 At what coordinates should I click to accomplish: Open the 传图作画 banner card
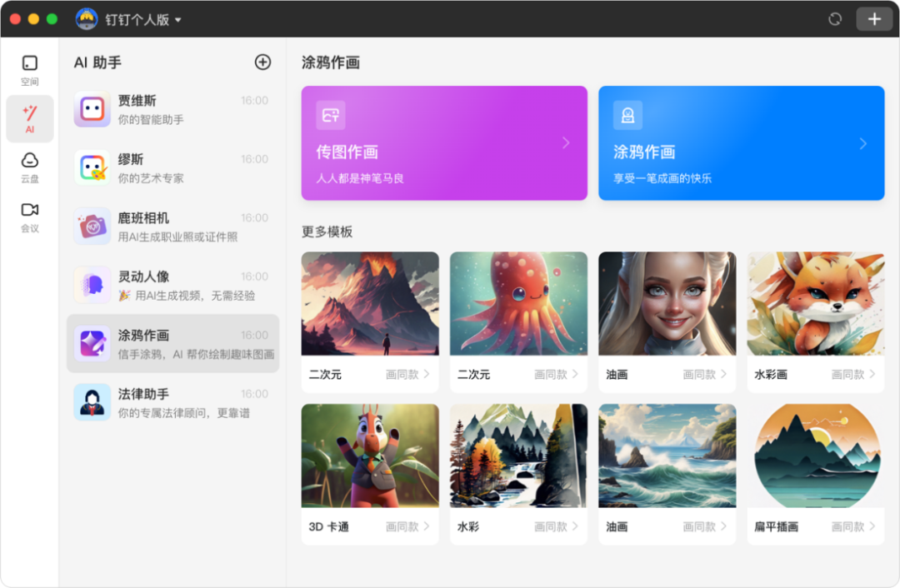pyautogui.click(x=443, y=142)
